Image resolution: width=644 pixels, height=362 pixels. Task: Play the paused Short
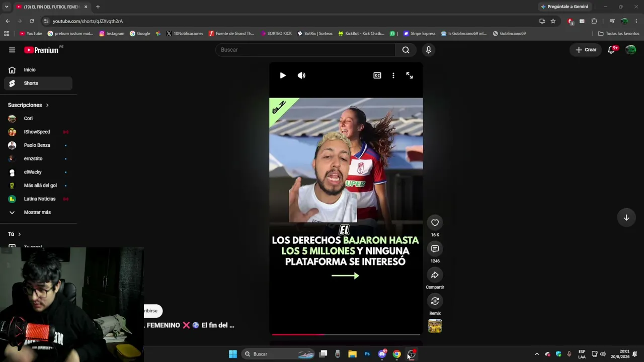click(x=283, y=75)
